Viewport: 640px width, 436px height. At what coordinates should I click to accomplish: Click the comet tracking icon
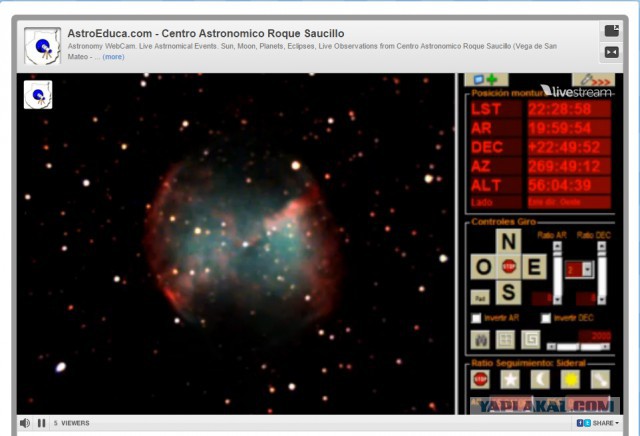coord(600,379)
